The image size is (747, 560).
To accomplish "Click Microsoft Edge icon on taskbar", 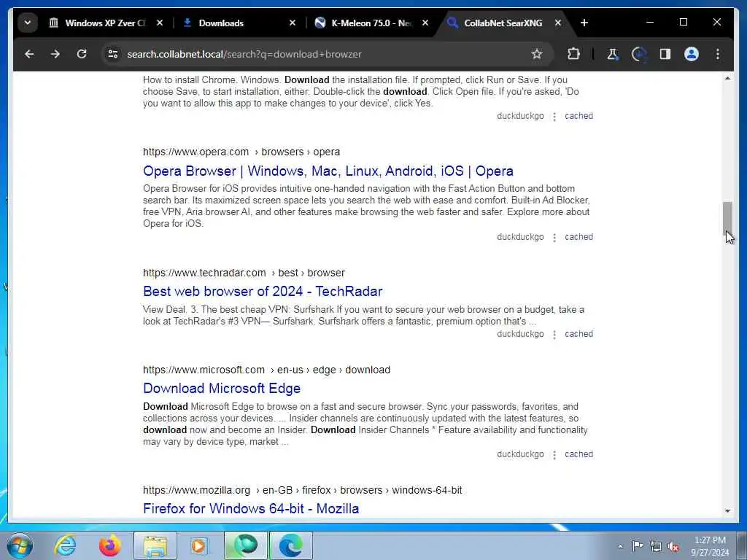I will [x=291, y=545].
